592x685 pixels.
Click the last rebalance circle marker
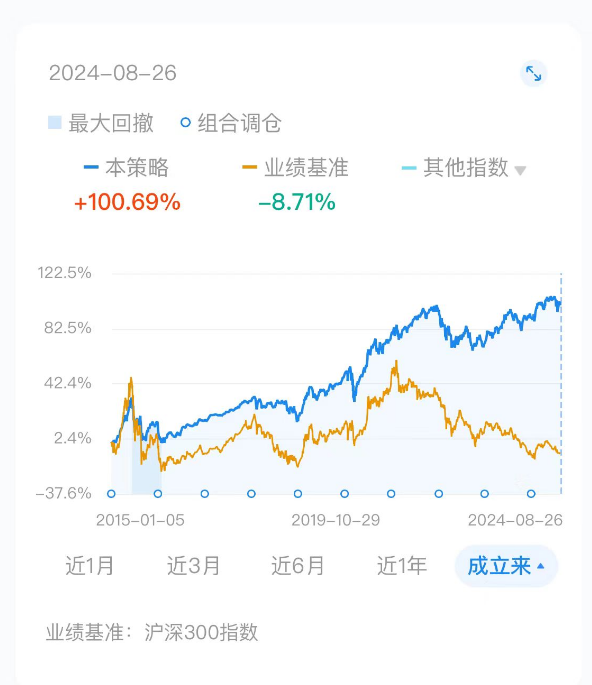click(531, 494)
